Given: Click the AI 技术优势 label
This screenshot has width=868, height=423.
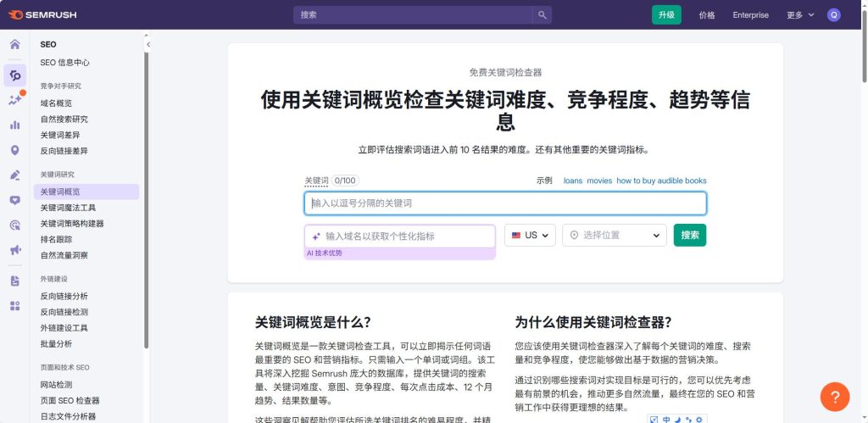Looking at the screenshot, I should (325, 253).
